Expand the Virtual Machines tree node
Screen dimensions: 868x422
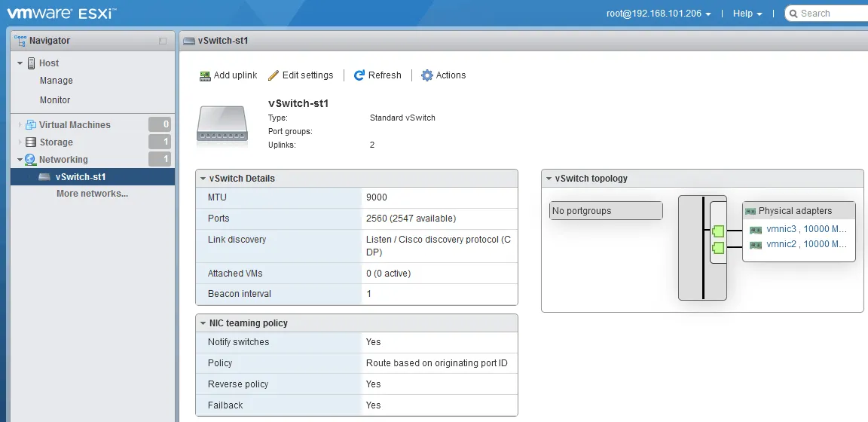[20, 125]
